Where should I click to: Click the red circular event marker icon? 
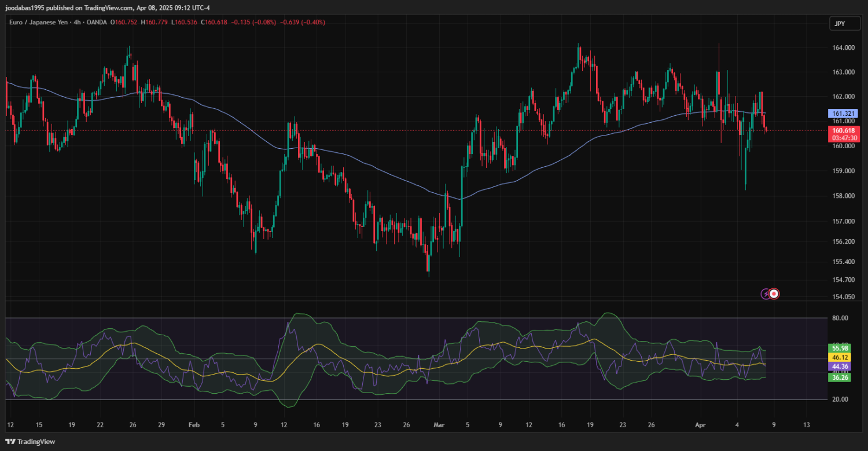click(774, 294)
